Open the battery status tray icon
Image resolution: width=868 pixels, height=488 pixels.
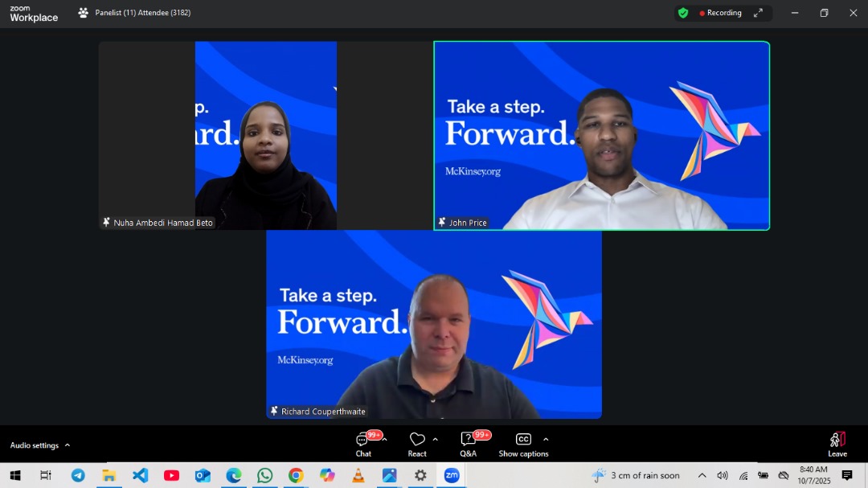[x=764, y=475]
